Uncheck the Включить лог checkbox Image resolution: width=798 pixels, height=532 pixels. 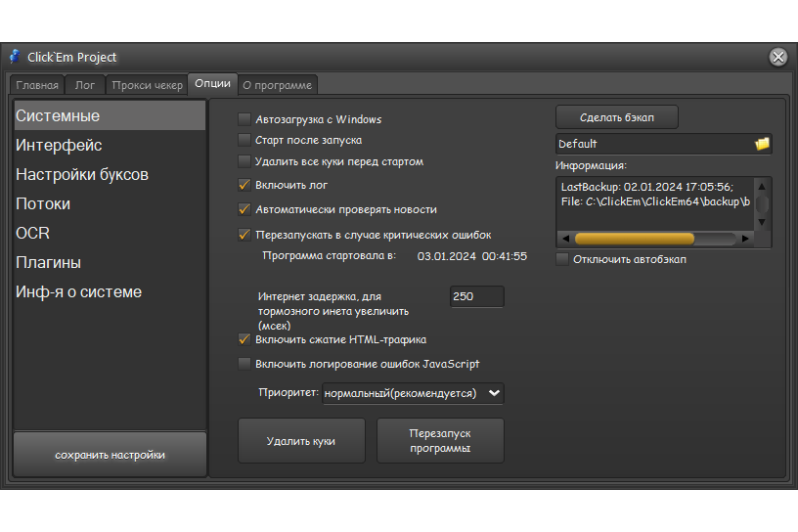(x=244, y=185)
